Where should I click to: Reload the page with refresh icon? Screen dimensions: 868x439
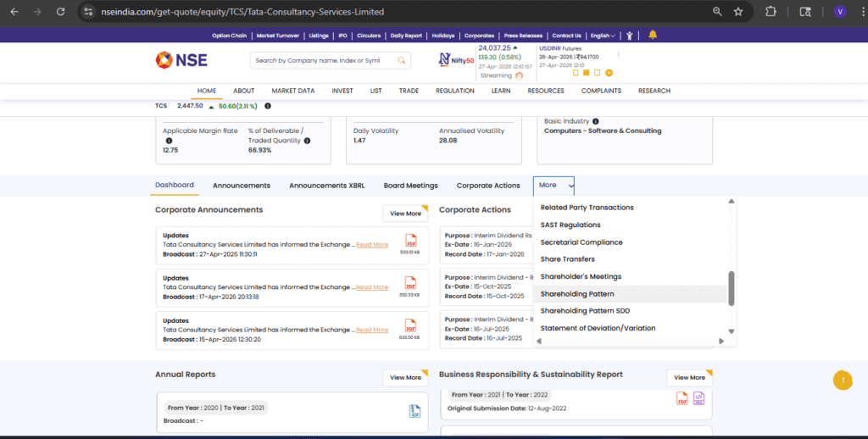(61, 12)
